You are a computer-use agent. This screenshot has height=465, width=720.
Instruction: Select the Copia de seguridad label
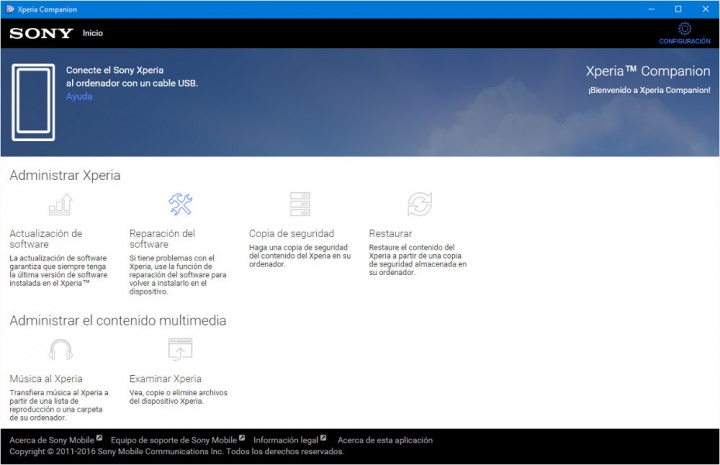291,233
